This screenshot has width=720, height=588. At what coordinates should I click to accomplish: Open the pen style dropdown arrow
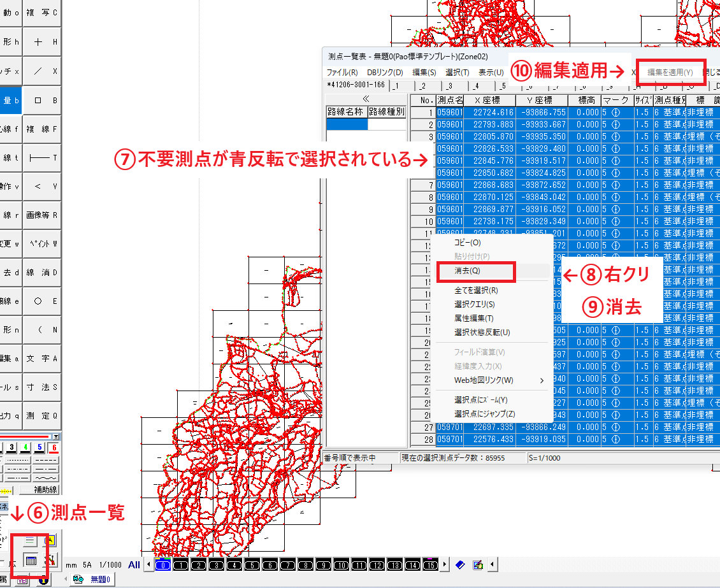[56, 436]
